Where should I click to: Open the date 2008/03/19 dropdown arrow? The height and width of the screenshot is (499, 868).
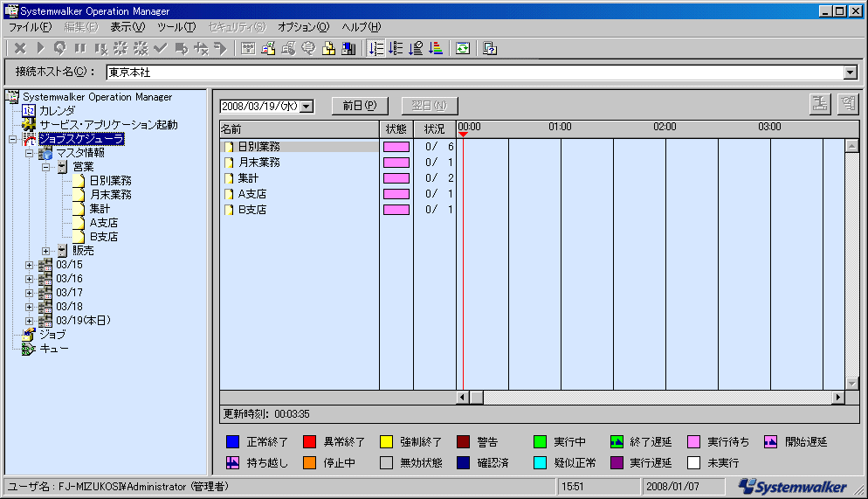307,106
